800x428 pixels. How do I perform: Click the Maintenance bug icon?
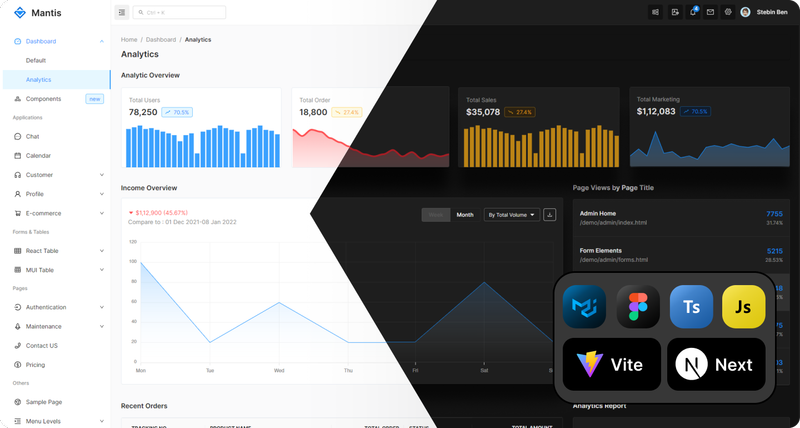[17, 326]
